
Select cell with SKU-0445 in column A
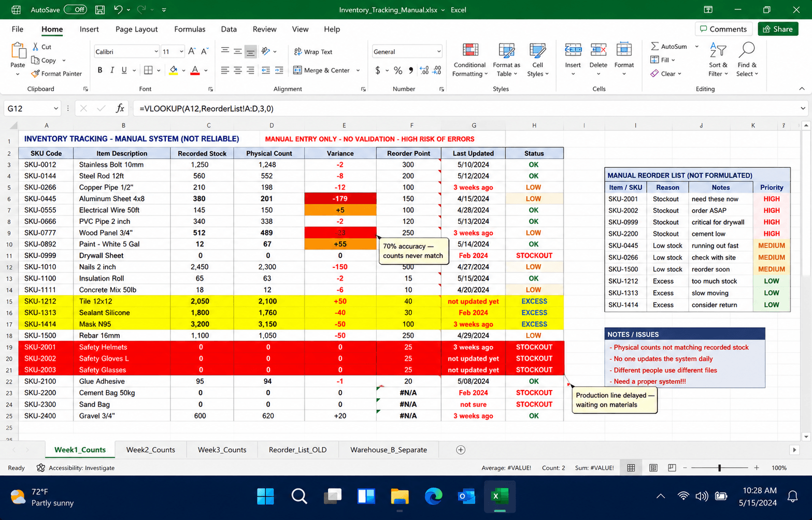46,199
